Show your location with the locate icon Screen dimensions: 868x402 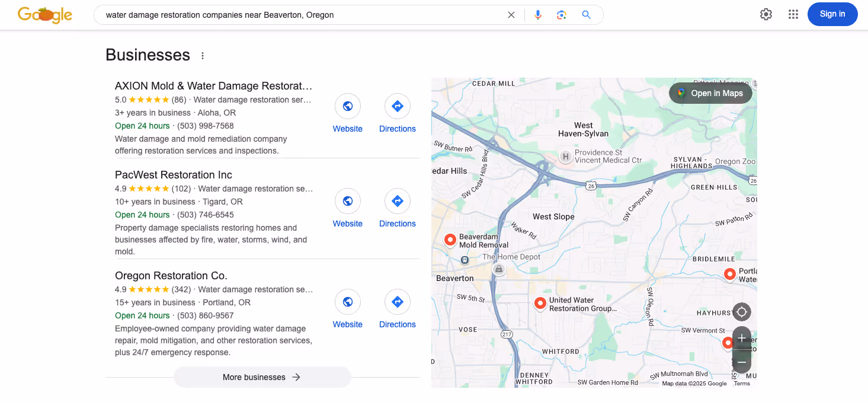(x=741, y=311)
